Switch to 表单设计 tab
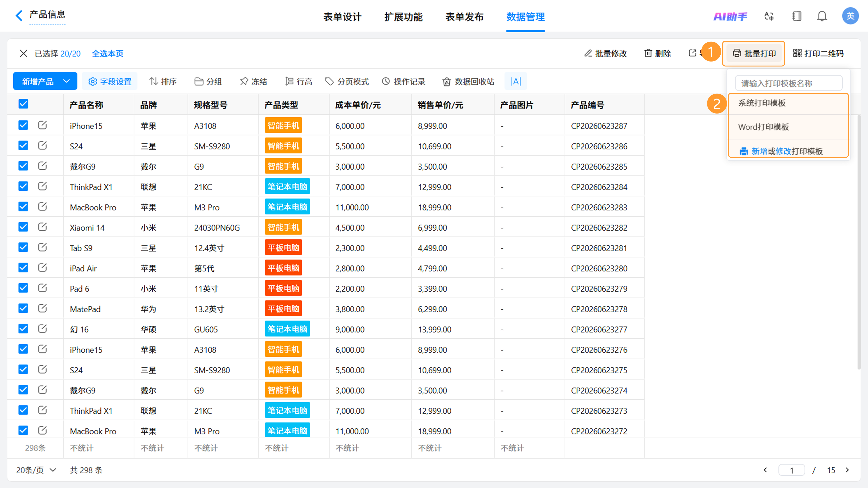This screenshot has width=868, height=488. point(342,17)
